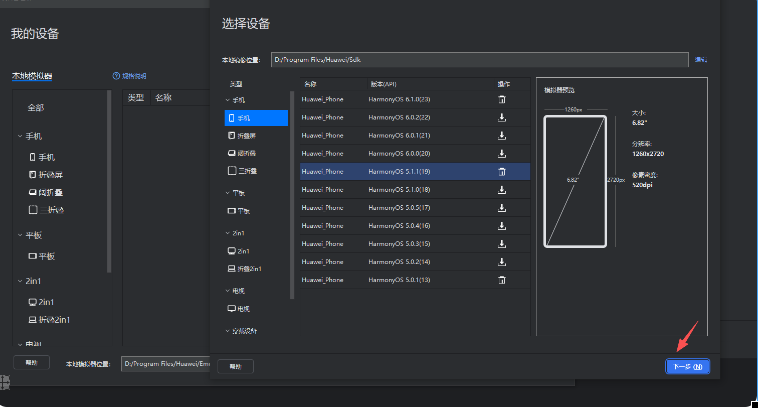
Task: Download the HarmonyOS 5.0.3(15) image
Action: (x=502, y=244)
